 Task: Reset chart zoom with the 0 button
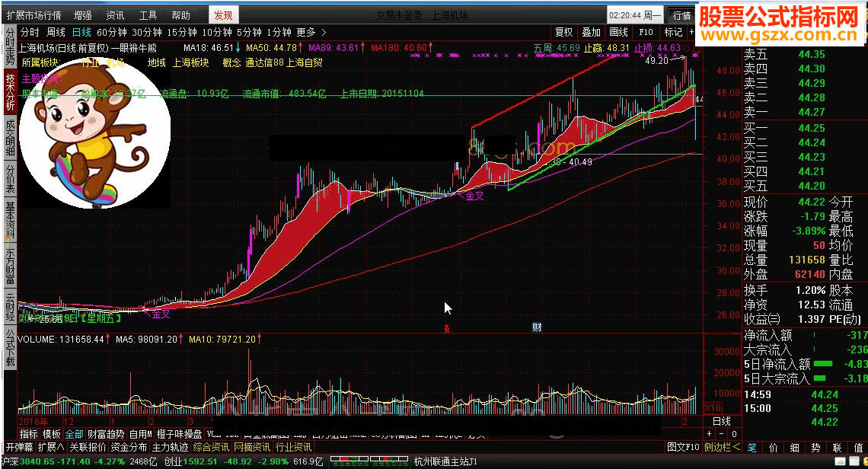tap(734, 434)
